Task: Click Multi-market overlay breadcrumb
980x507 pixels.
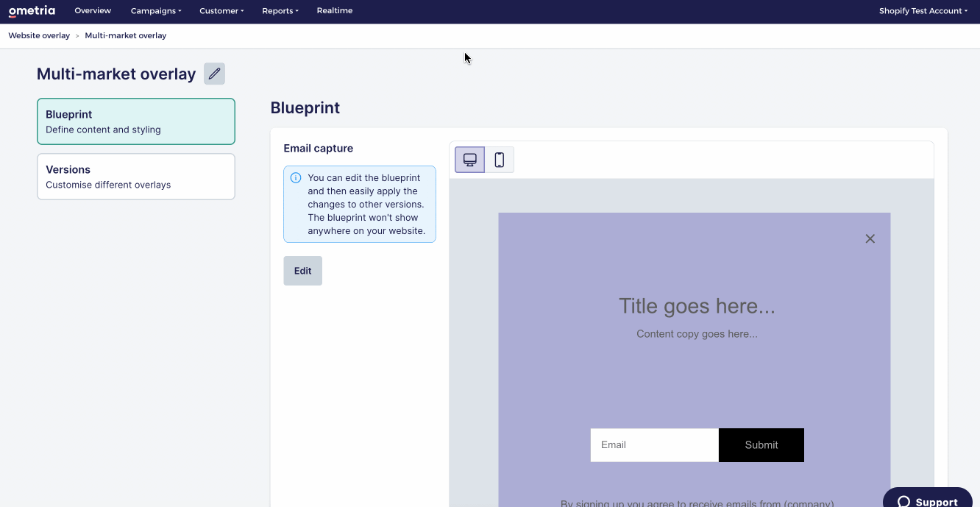Action: (126, 35)
